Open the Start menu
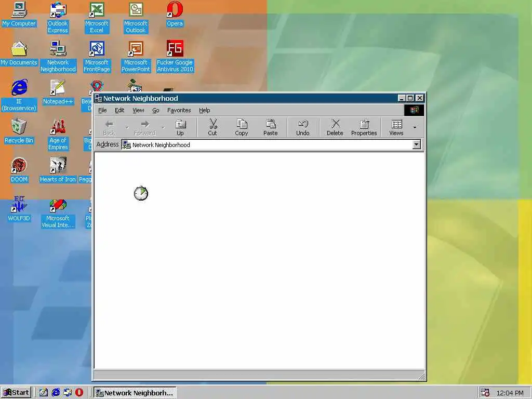 [x=16, y=393]
